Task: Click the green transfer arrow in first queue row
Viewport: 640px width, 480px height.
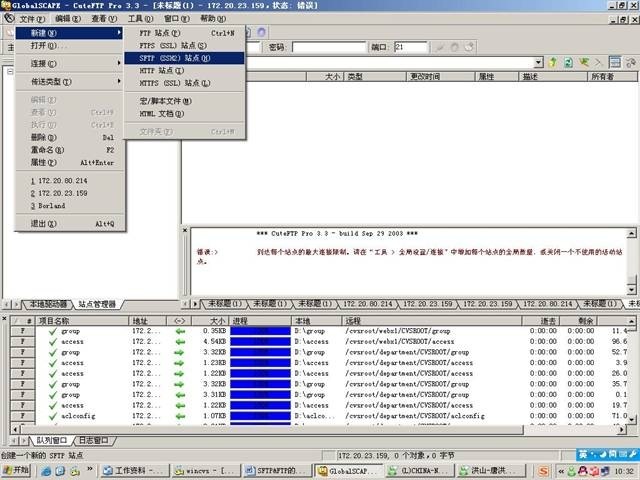Action: point(180,331)
